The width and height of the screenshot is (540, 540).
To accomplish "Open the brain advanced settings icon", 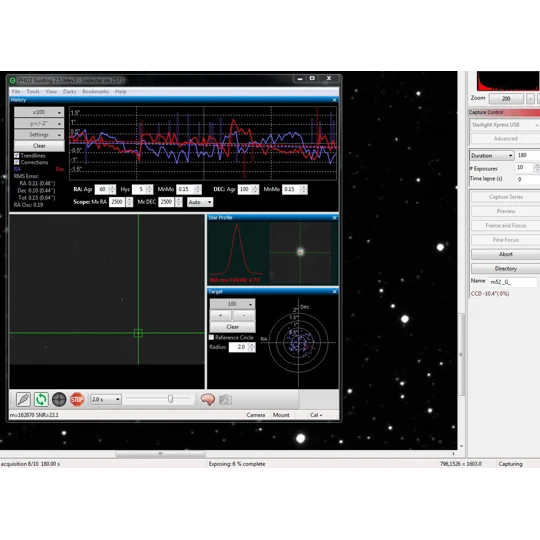I will [x=208, y=399].
